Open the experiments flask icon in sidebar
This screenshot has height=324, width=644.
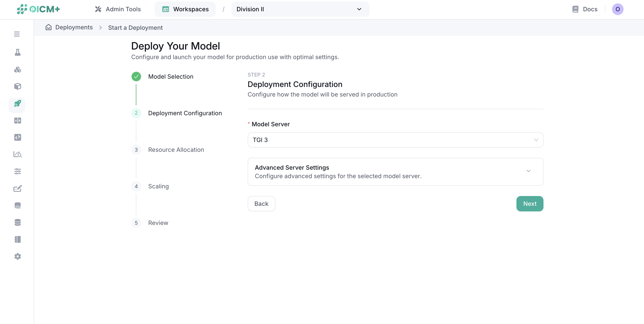coord(17,52)
